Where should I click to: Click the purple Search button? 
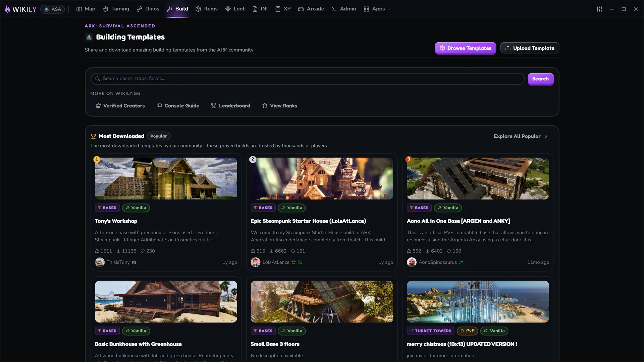point(540,79)
